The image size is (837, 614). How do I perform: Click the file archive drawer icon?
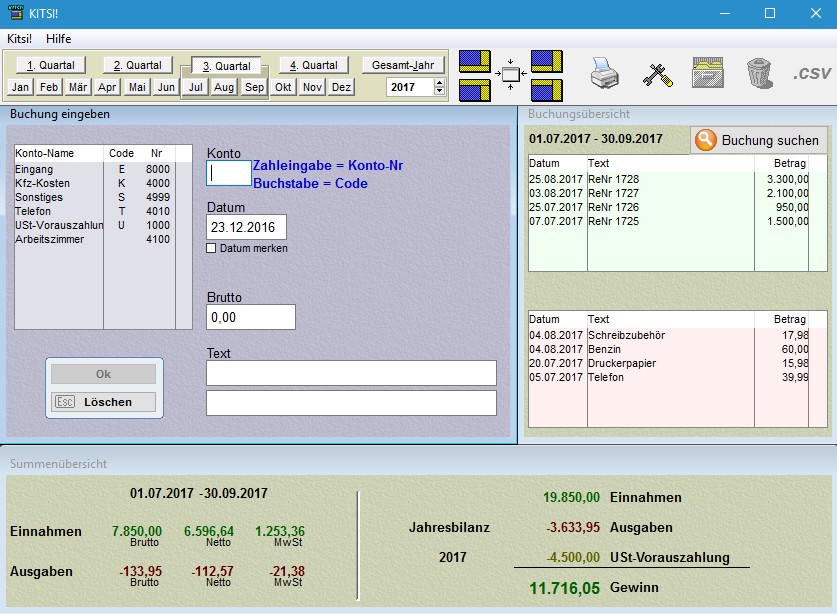pos(708,73)
